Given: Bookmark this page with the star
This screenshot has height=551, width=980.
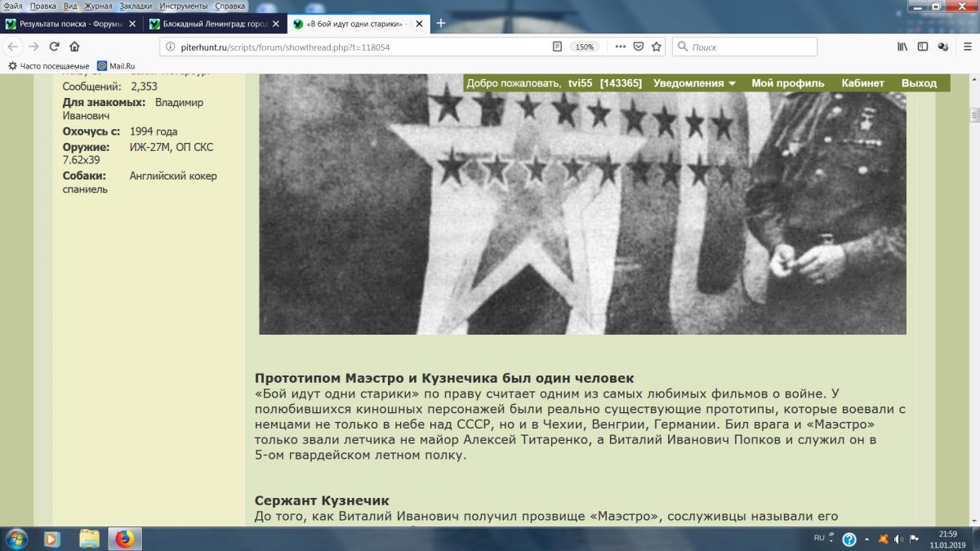Looking at the screenshot, I should click(x=656, y=47).
